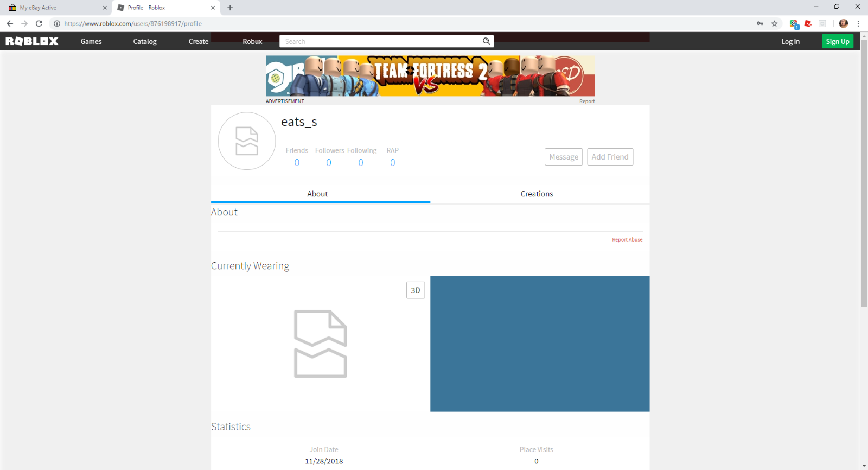
Task: Click the Log In link
Action: click(790, 41)
